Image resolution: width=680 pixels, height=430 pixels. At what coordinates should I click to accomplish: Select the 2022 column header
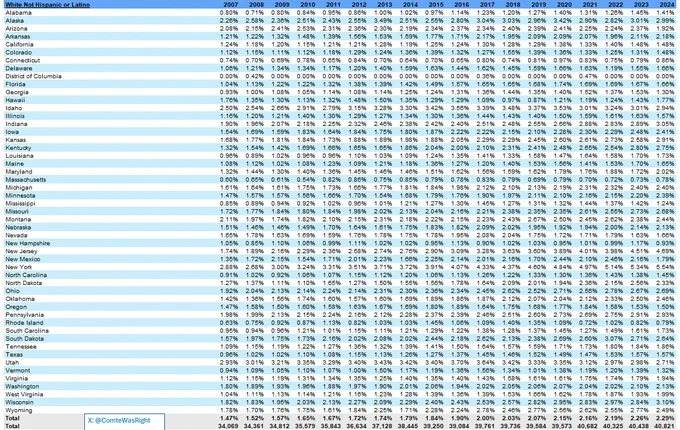coord(615,4)
